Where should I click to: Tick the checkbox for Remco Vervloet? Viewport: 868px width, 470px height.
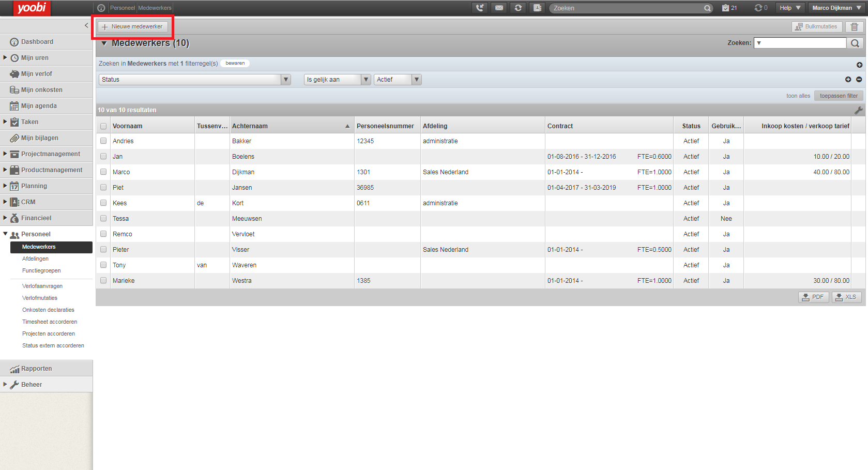[103, 234]
